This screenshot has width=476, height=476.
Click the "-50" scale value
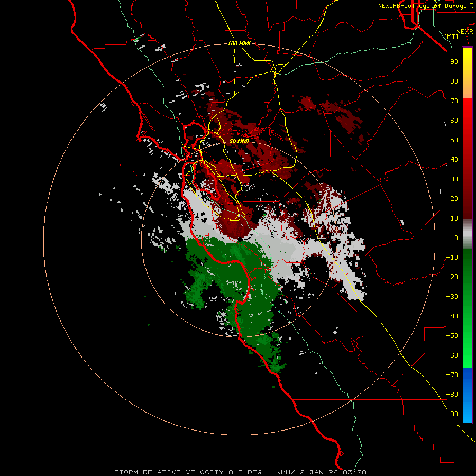(452, 336)
